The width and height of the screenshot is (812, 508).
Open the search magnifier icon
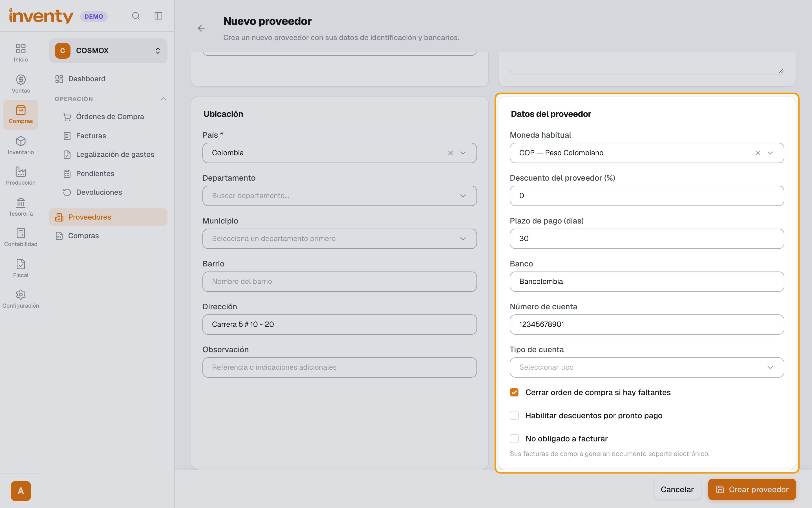(136, 16)
